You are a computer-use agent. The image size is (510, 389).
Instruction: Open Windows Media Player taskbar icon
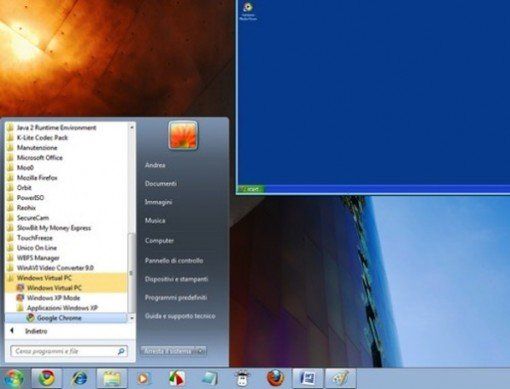coord(144,378)
